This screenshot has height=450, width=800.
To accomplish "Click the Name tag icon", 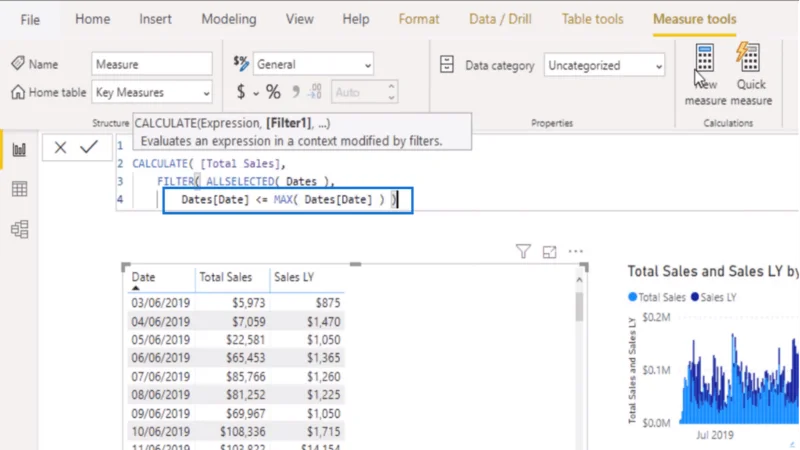I will 18,63.
